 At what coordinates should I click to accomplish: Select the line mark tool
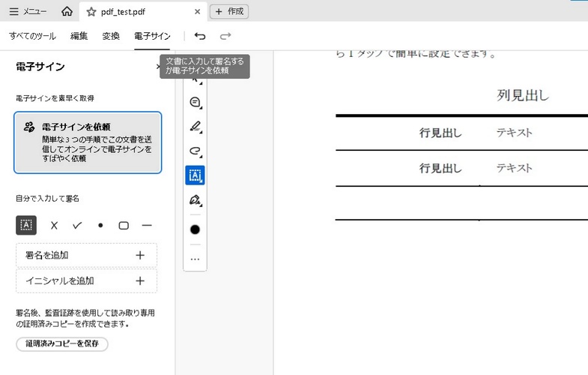click(x=147, y=225)
